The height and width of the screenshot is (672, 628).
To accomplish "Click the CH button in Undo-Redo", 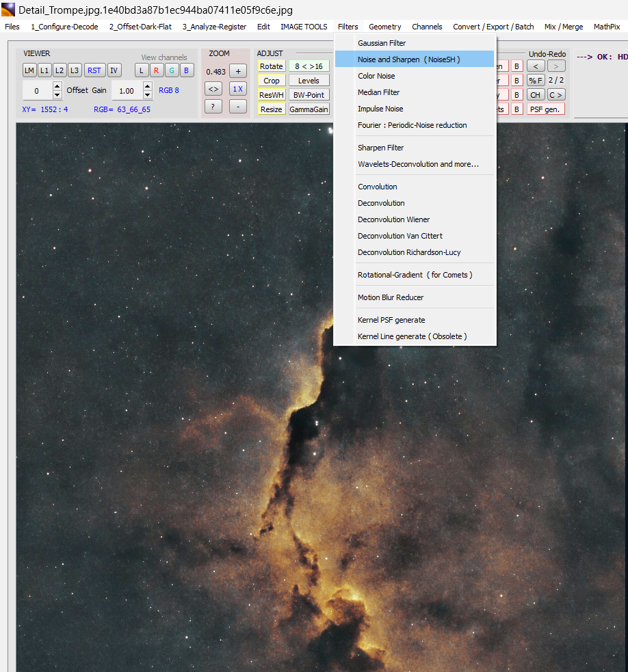I will click(536, 95).
